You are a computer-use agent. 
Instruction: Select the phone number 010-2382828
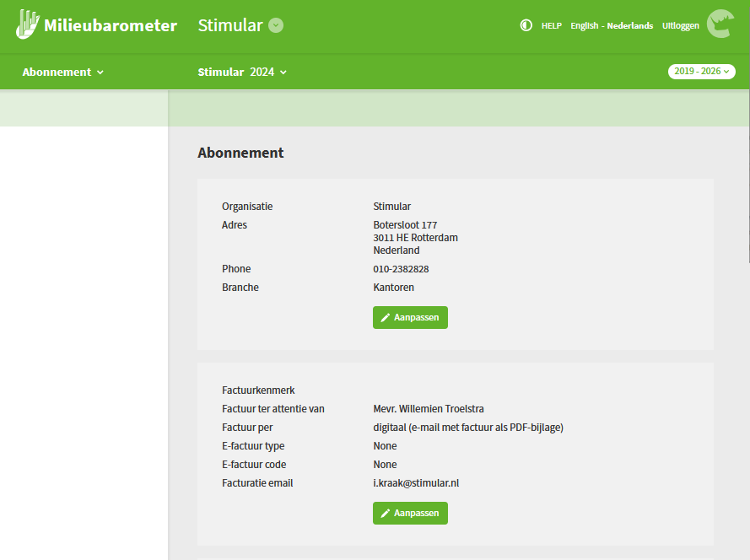(x=401, y=269)
